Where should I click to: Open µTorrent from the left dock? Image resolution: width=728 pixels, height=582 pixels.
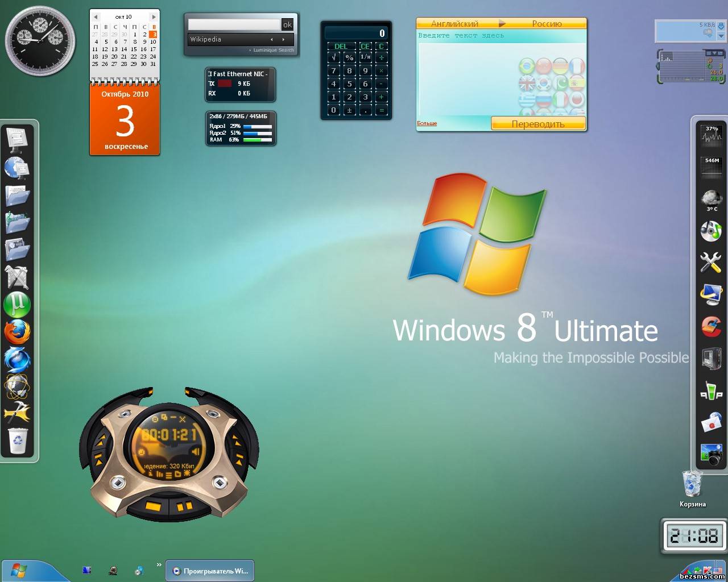pos(17,305)
